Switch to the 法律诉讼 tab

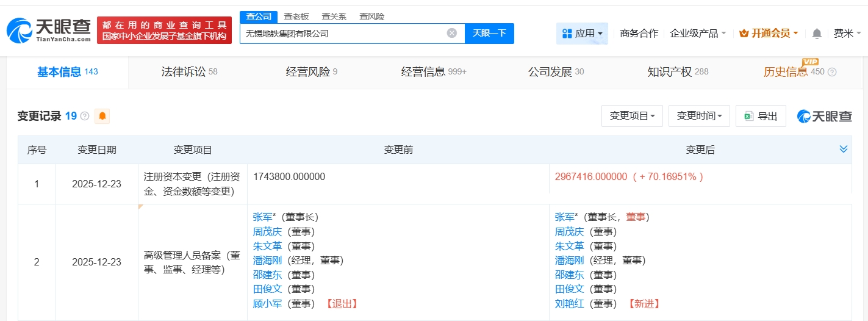(189, 72)
